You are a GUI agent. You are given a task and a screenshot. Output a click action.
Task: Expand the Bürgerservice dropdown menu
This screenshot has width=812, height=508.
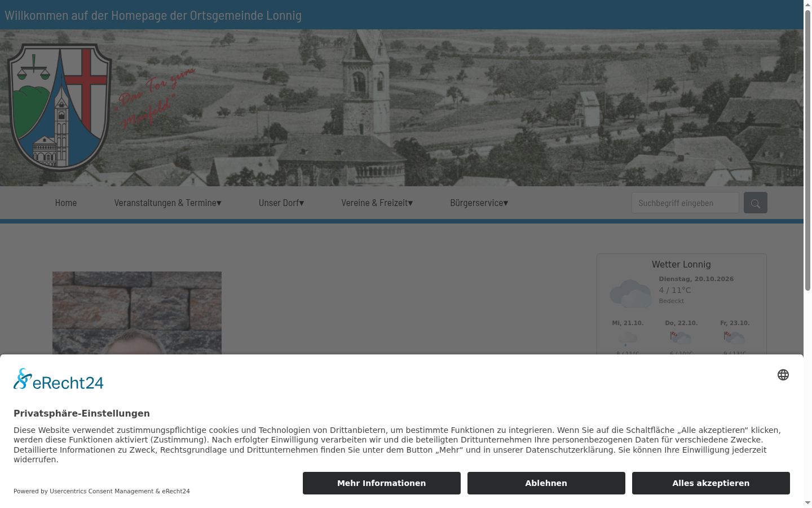tap(479, 203)
